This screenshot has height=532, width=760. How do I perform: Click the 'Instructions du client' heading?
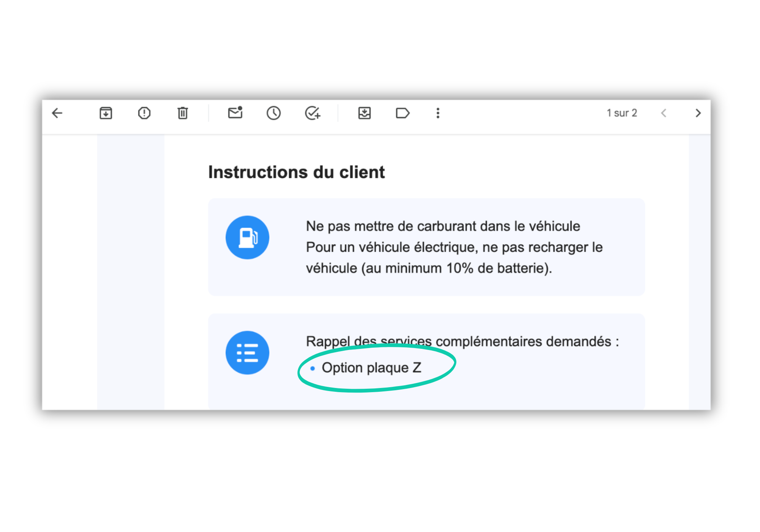296,172
